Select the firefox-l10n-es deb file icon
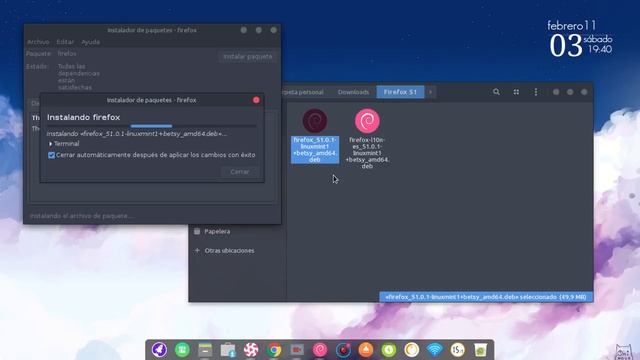Viewport: 640px width, 360px height. 367,121
